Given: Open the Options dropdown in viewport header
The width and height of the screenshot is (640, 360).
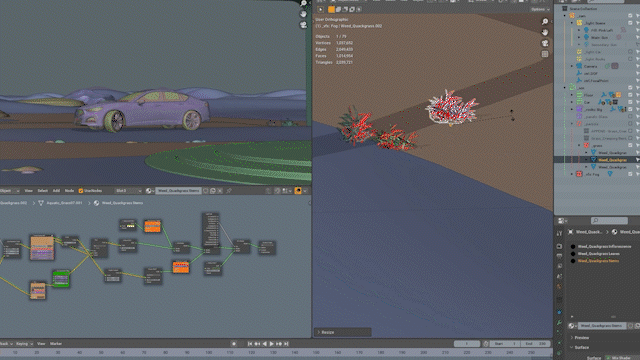Looking at the screenshot, I should [x=540, y=9].
